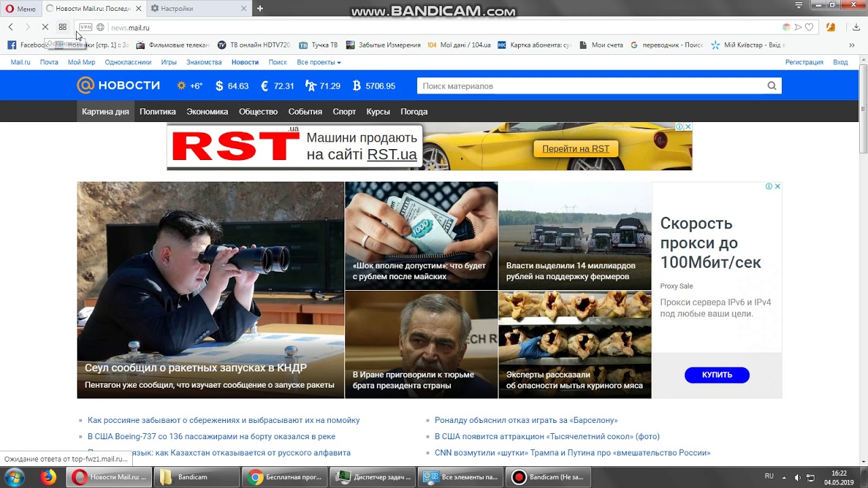This screenshot has height=488, width=868.
Task: Select the Спорт tab
Action: 344,112
